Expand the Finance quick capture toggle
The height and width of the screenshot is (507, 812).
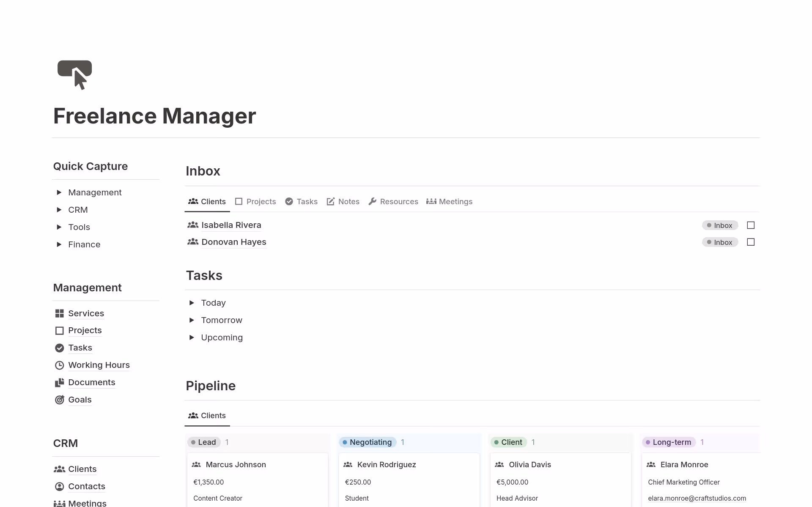59,244
